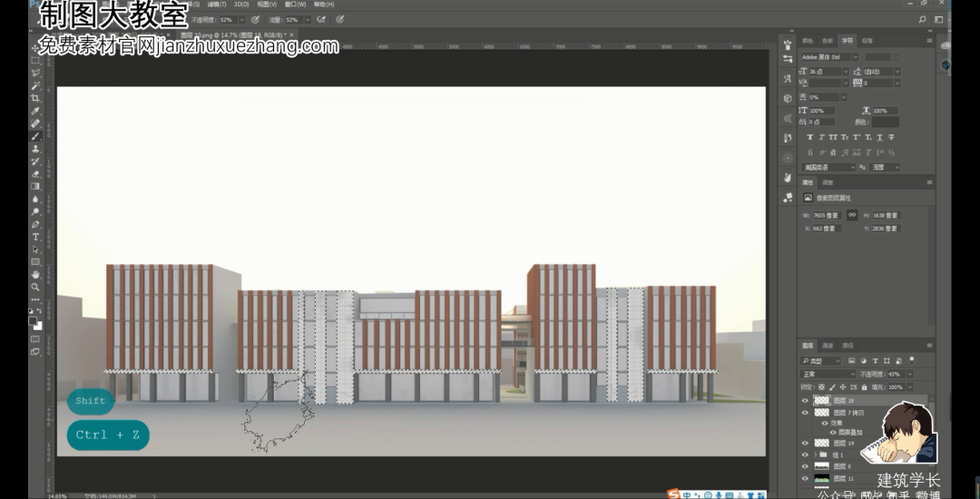Select the Brush tool
The width and height of the screenshot is (980, 499).
click(35, 136)
